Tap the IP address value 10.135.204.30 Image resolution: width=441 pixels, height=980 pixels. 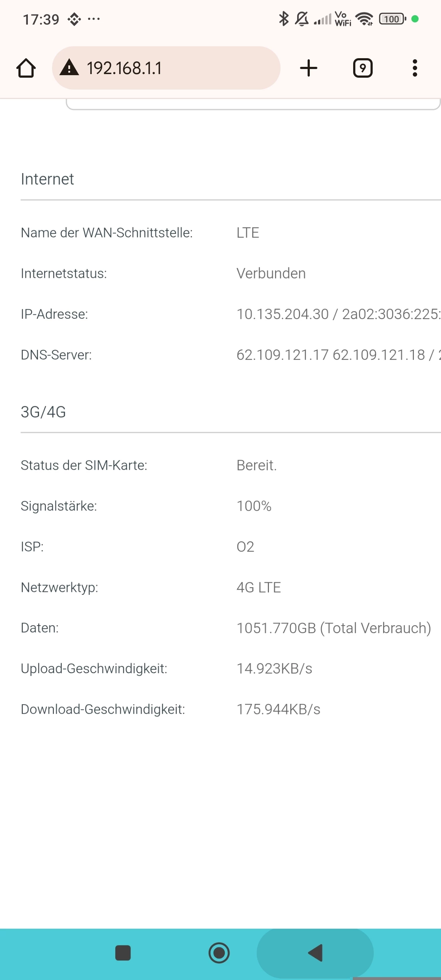click(282, 314)
